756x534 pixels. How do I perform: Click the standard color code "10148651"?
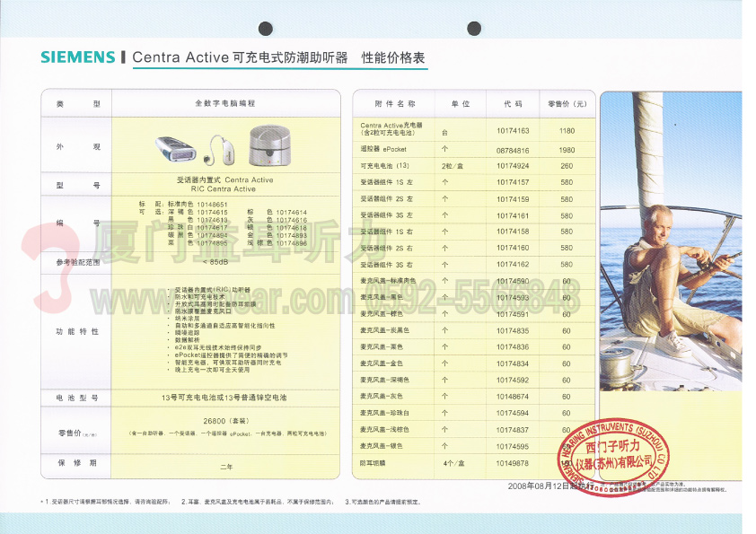coord(212,205)
